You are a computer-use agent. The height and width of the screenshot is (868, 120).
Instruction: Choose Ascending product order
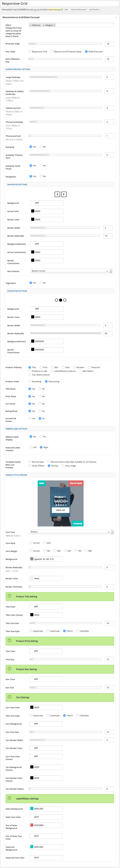[x=30, y=381]
